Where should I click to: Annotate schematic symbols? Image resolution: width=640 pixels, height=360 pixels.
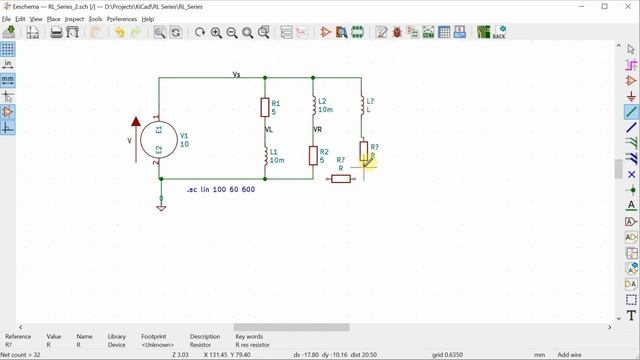381,32
